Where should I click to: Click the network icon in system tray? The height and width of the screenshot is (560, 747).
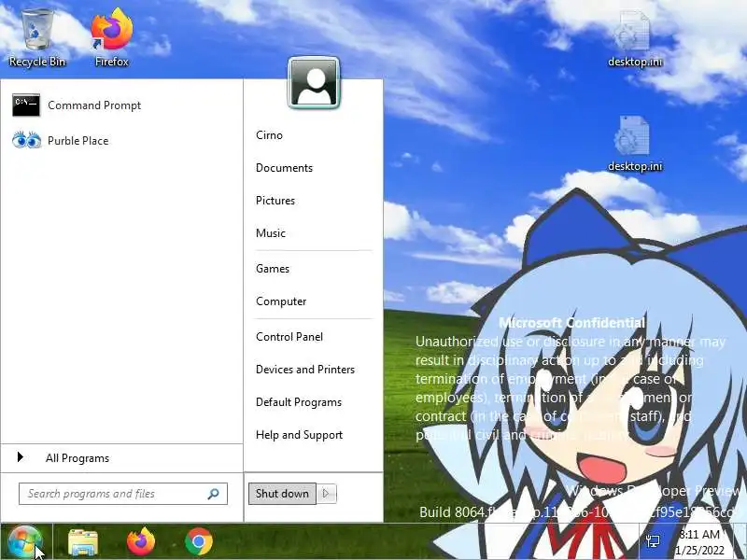pos(653,541)
